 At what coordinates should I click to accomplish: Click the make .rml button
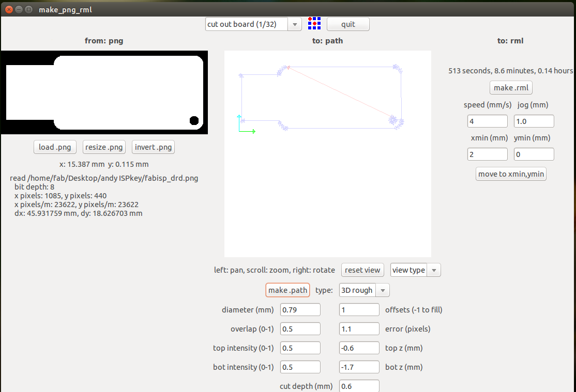click(x=511, y=88)
